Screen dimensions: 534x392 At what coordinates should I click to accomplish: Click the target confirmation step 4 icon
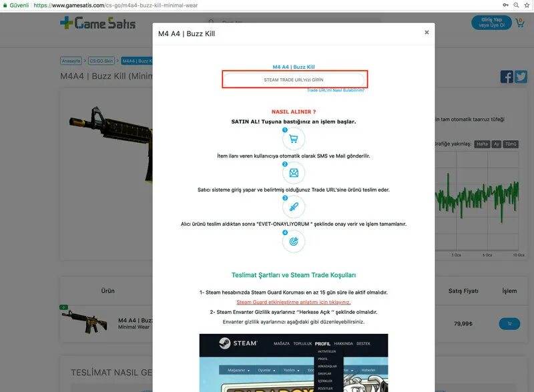coord(294,242)
